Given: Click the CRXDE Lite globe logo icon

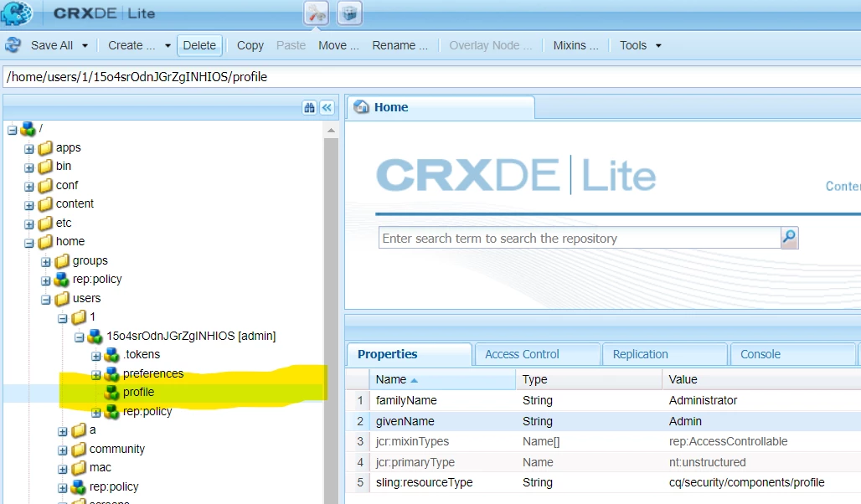Looking at the screenshot, I should (17, 13).
